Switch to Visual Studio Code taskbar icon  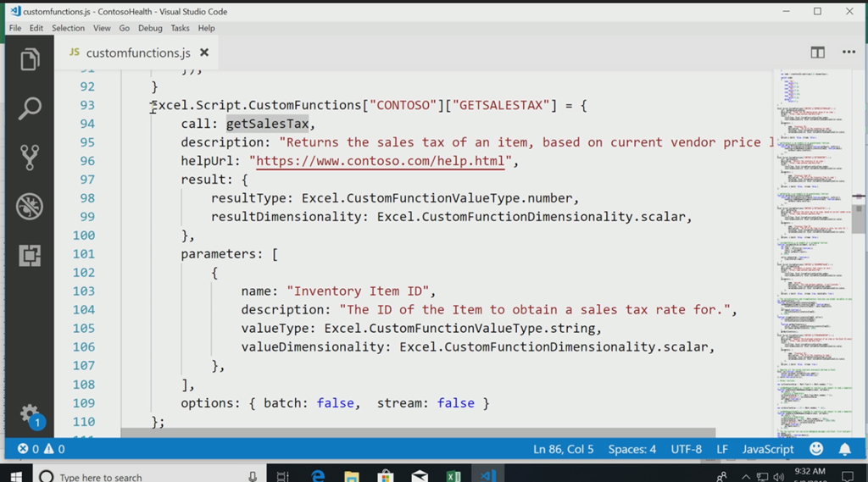[x=487, y=475]
